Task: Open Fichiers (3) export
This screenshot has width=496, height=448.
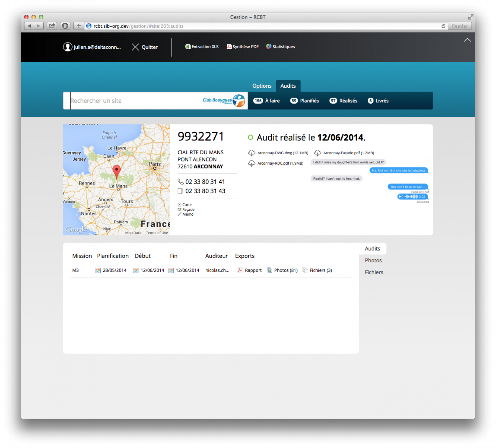Action: tap(317, 270)
